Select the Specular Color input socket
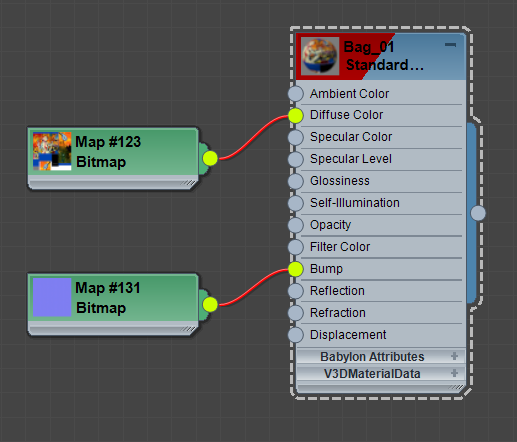The width and height of the screenshot is (517, 442). pos(296,137)
